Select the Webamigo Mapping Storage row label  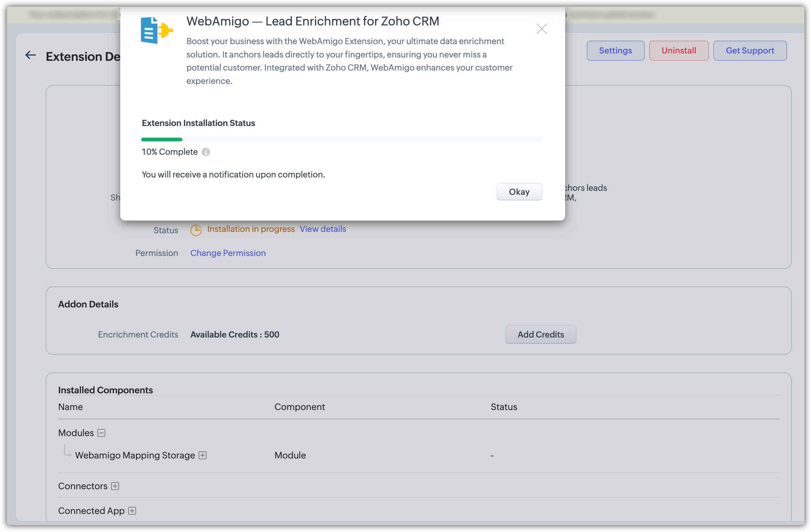tap(135, 455)
